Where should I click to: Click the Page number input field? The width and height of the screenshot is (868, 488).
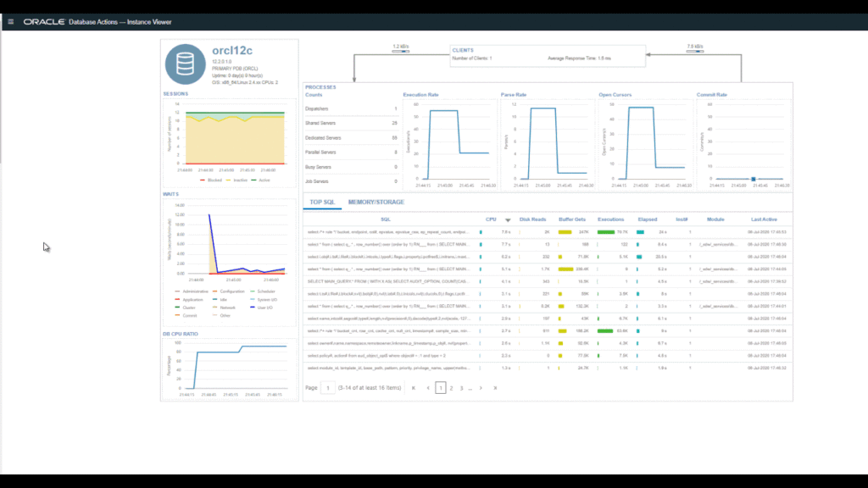[326, 387]
